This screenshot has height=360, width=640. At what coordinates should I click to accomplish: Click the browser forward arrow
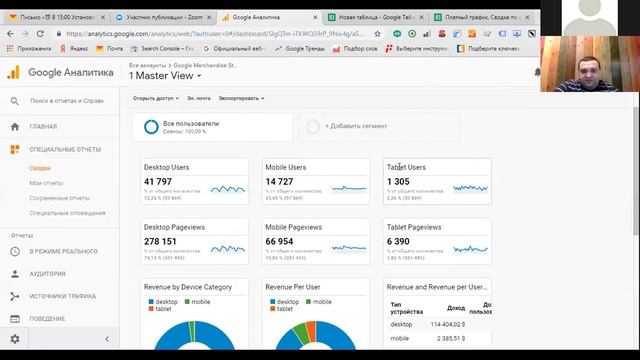[x=25, y=34]
